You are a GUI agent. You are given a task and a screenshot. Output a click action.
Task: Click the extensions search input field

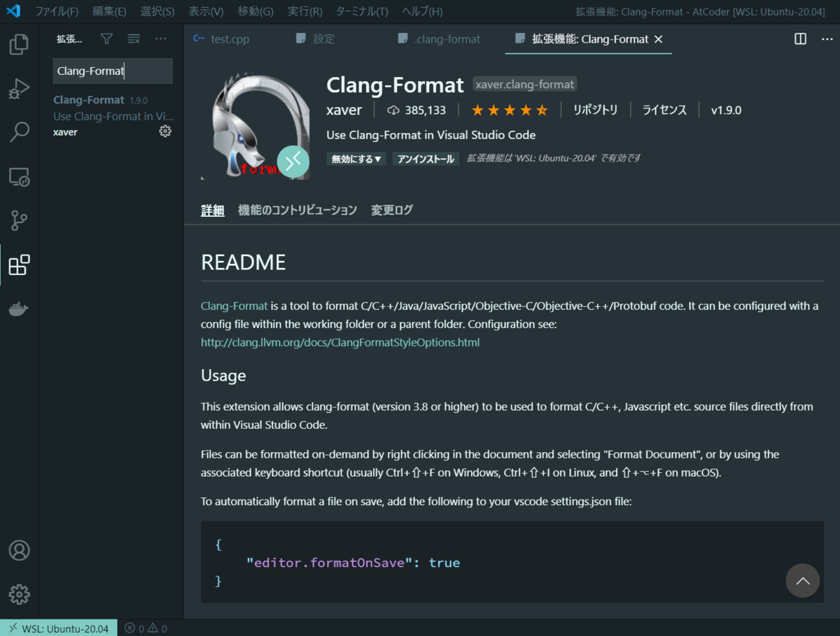113,71
